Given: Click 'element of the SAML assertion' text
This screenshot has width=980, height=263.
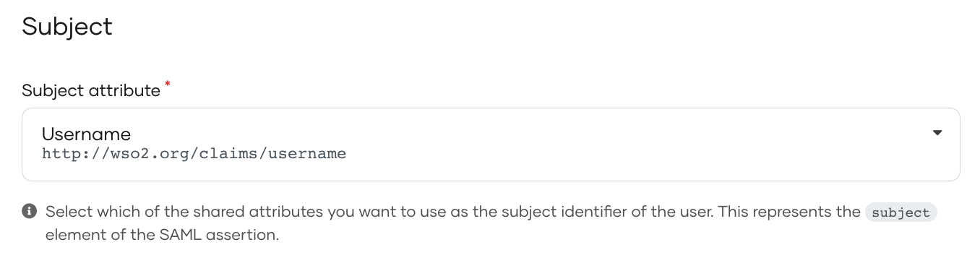Looking at the screenshot, I should [x=162, y=236].
